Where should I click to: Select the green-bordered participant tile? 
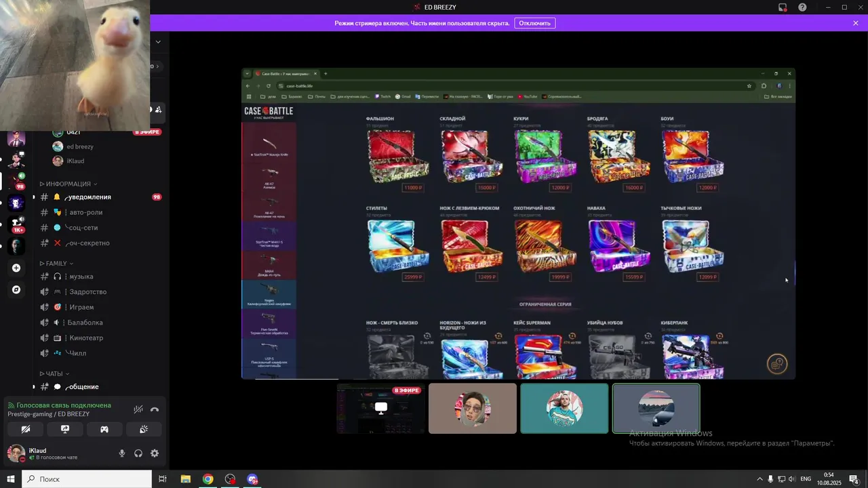[656, 408]
